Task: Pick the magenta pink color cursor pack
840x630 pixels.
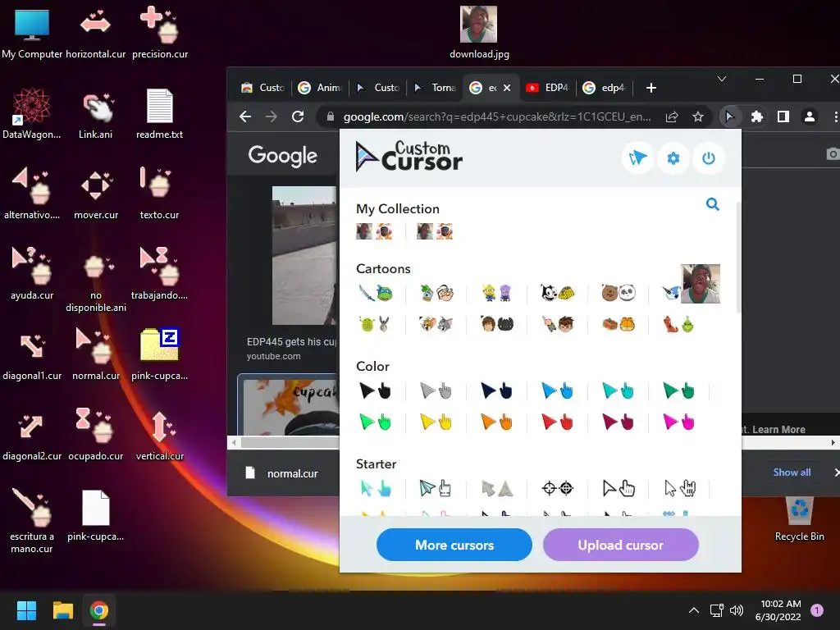Action: pos(678,422)
